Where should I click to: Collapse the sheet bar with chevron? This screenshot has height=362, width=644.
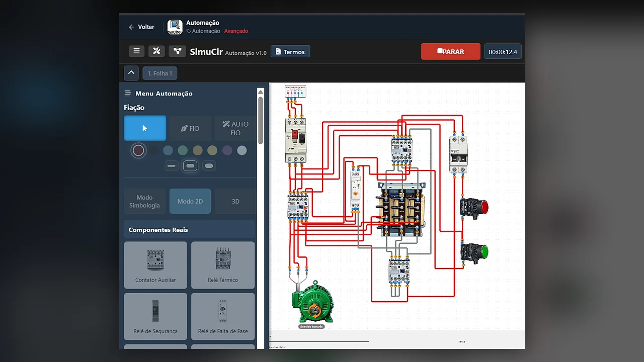131,73
